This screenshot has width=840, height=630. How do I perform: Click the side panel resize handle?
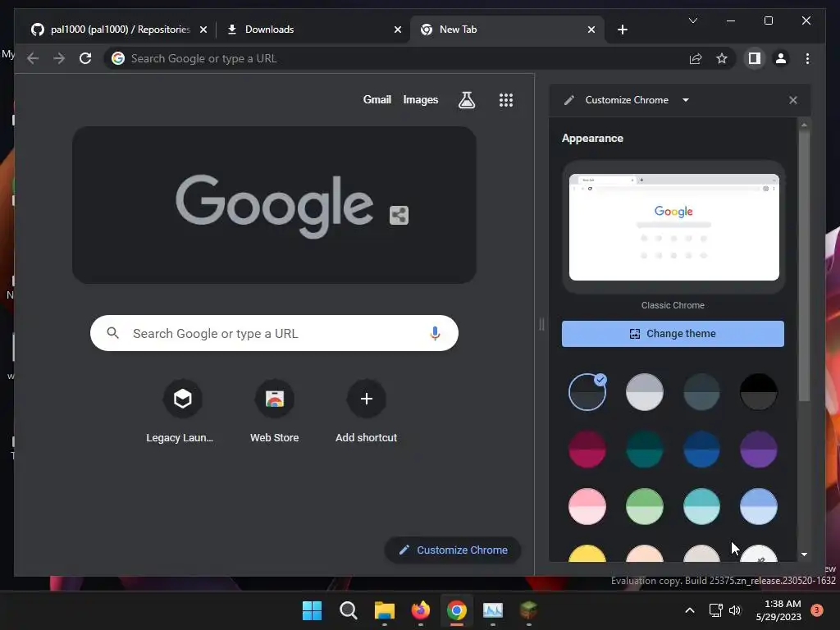tap(541, 324)
